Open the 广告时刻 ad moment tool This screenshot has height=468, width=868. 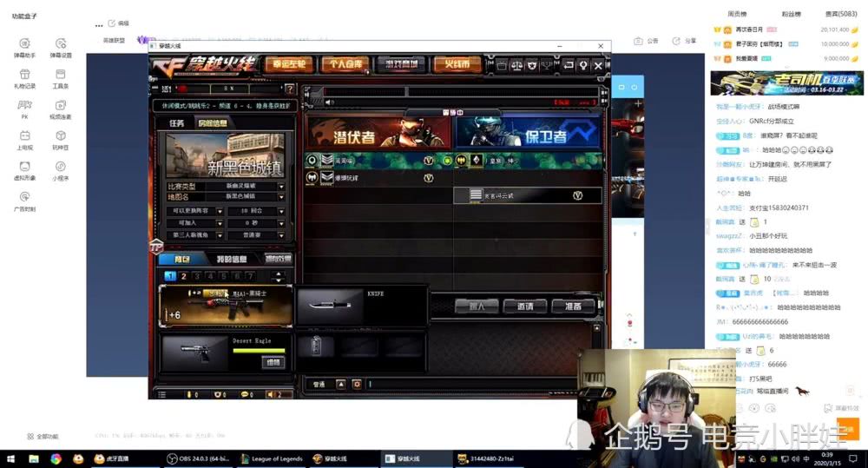pyautogui.click(x=24, y=201)
